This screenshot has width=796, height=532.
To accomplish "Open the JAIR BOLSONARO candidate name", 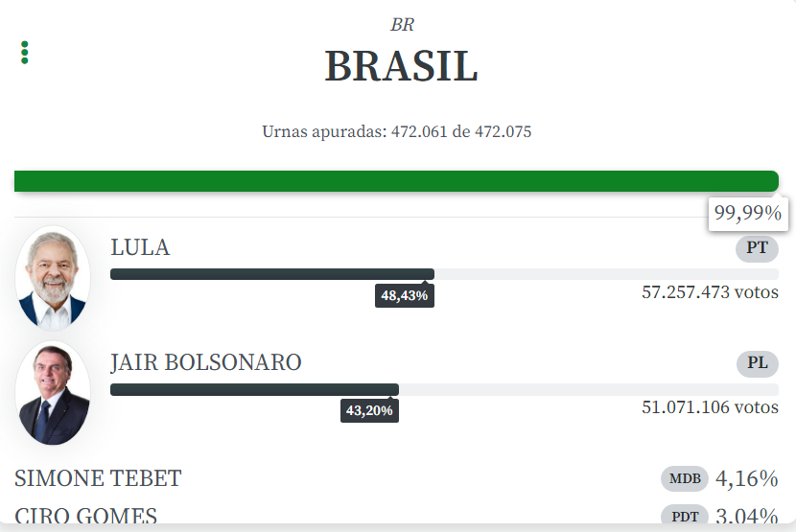I will pos(206,362).
